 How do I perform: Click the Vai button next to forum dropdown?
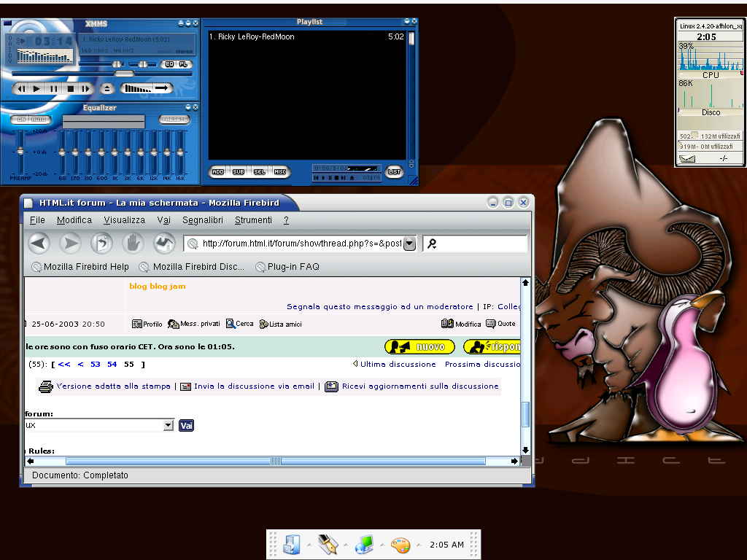[186, 425]
